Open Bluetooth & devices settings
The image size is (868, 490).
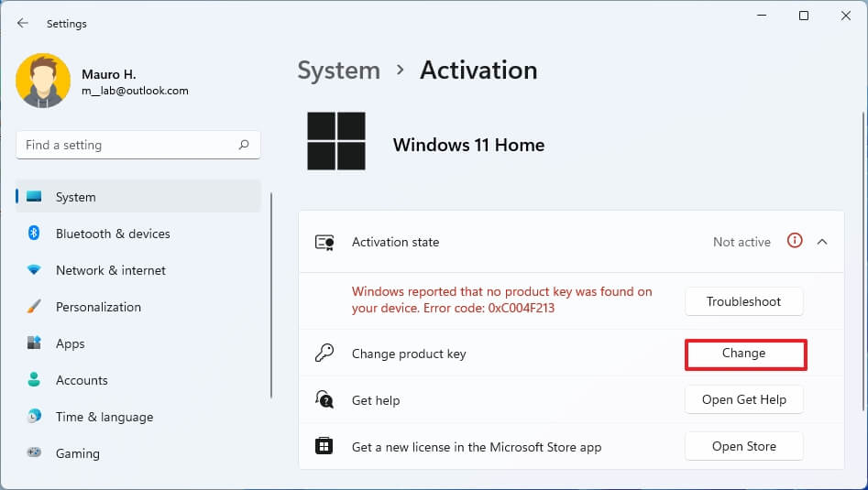(x=138, y=234)
